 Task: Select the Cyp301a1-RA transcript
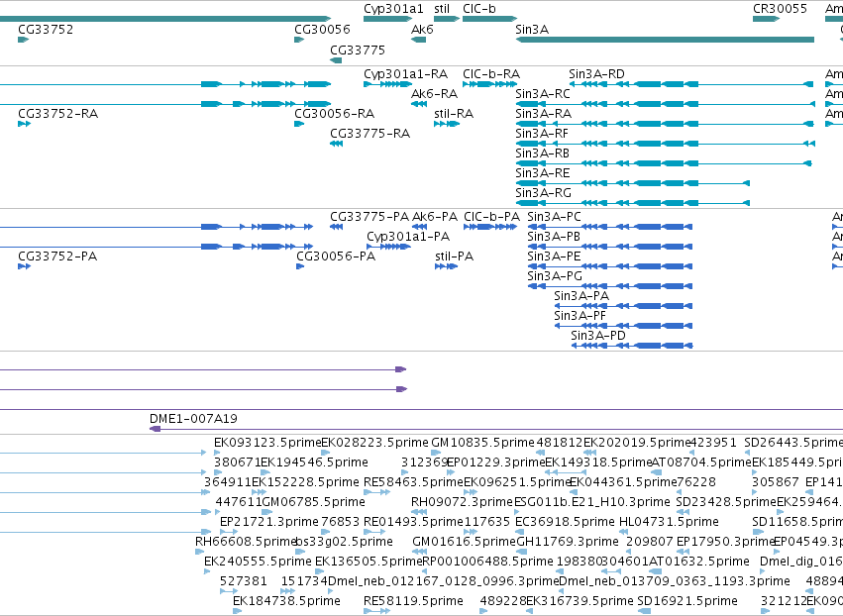[387, 84]
